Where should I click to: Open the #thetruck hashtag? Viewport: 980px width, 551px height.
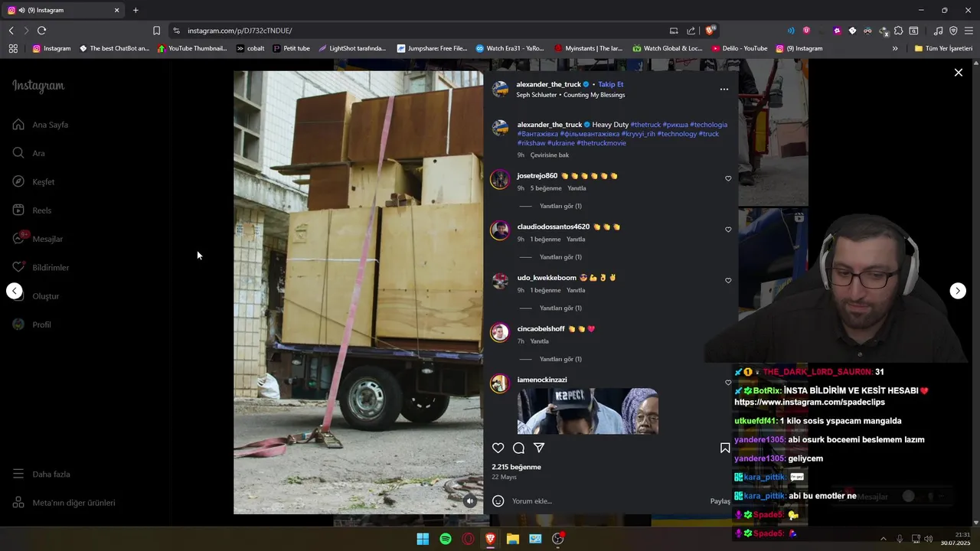[645, 125]
